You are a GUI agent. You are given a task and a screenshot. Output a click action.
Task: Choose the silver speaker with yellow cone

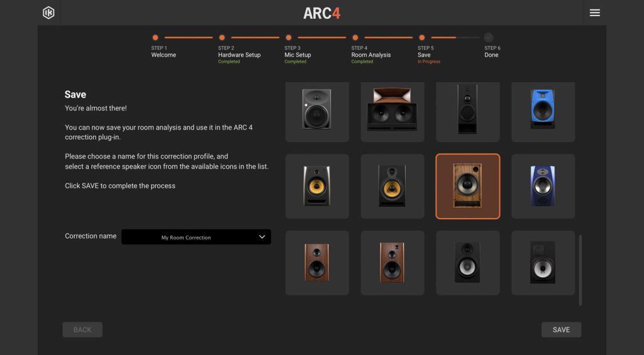[317, 186]
